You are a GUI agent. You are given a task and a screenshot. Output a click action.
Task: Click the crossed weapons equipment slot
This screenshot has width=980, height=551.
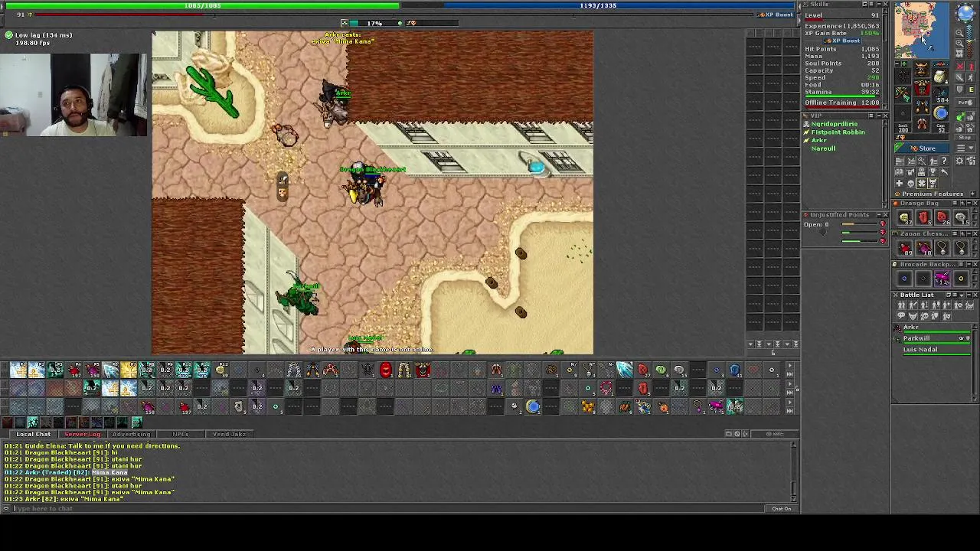pos(903,94)
